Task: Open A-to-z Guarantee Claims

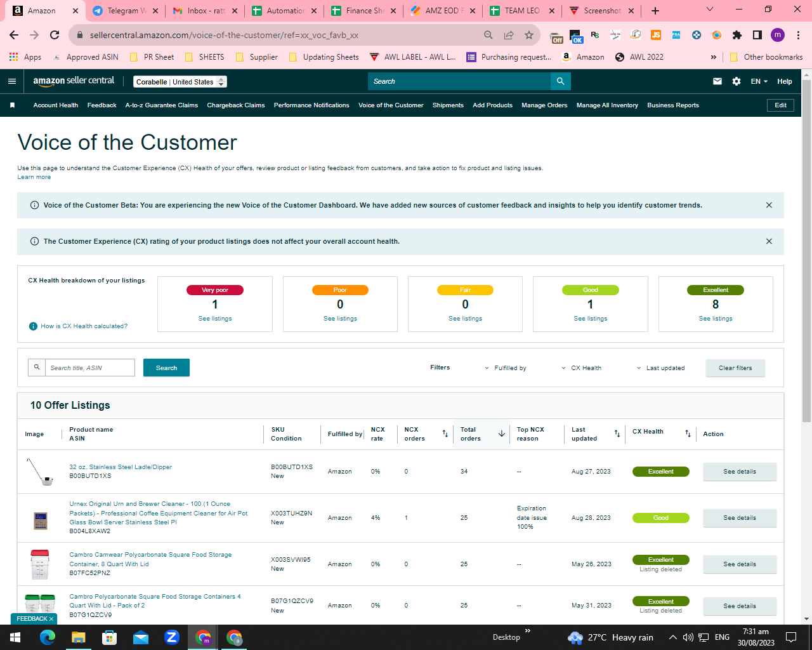Action: click(162, 105)
